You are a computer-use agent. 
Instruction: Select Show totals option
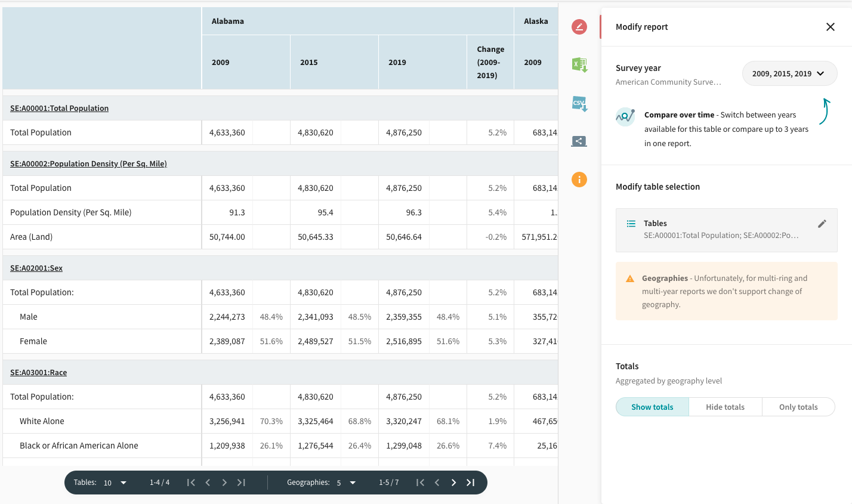pyautogui.click(x=652, y=407)
